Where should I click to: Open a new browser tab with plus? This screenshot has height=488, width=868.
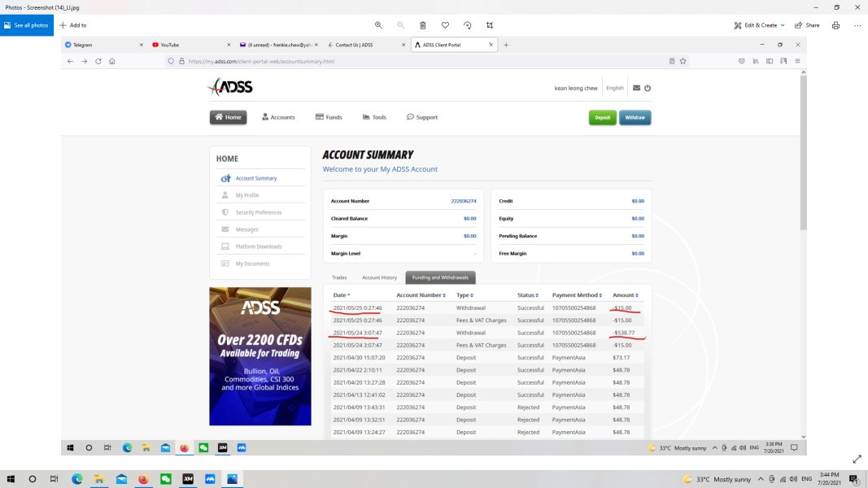(506, 45)
